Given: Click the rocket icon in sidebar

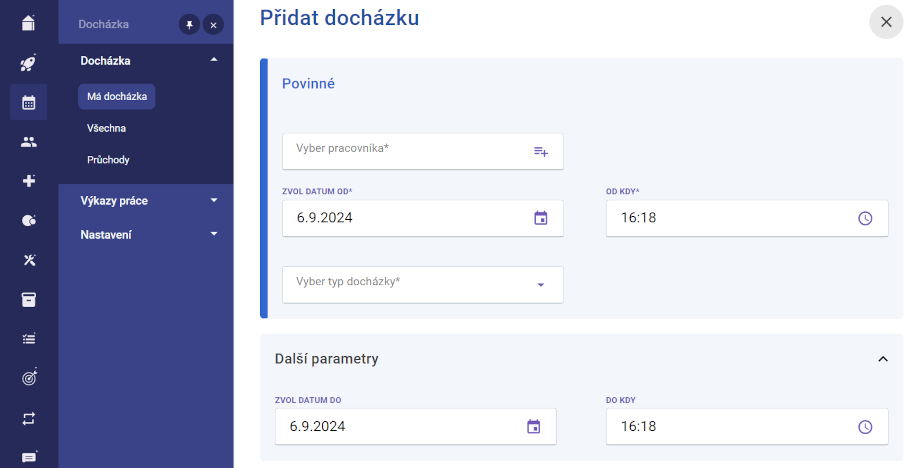Looking at the screenshot, I should [28, 62].
